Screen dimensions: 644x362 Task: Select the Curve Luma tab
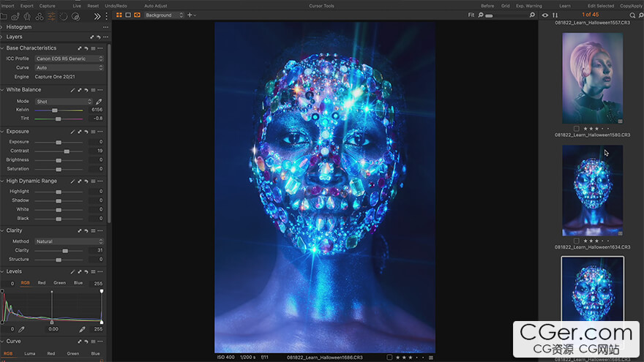point(29,353)
